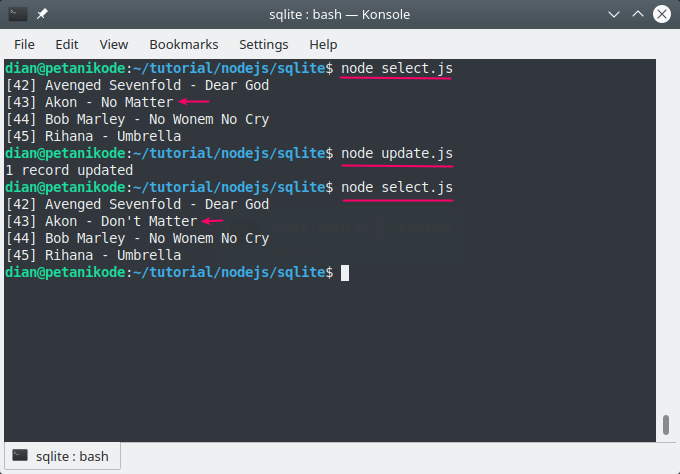Image resolution: width=680 pixels, height=474 pixels.
Task: Click the Konsole terminal icon in title bar
Action: [x=18, y=14]
